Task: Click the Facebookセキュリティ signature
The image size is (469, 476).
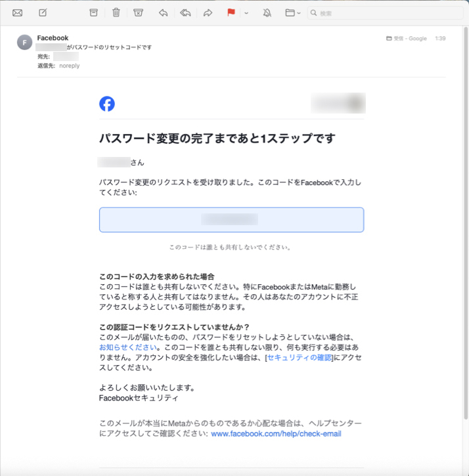Action: click(x=139, y=398)
